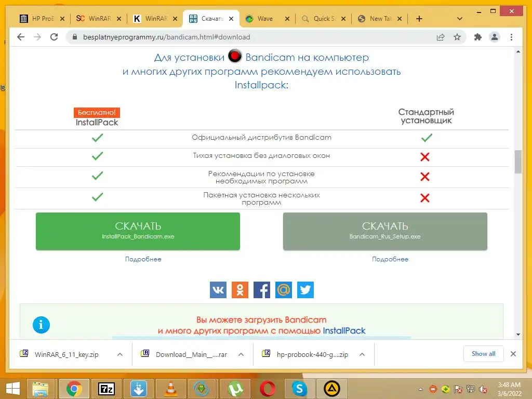Open Подробнее link under InstallPack
The width and height of the screenshot is (532, 399).
coord(143,259)
